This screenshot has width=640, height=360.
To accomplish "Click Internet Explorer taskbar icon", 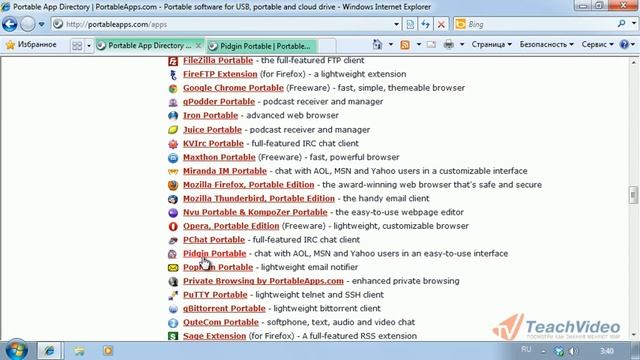I will pos(50,351).
